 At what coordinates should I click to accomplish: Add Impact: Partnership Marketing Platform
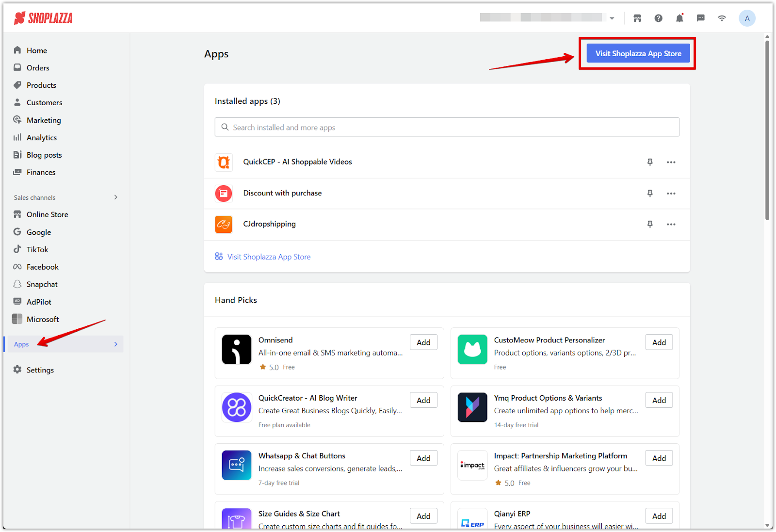(x=659, y=458)
